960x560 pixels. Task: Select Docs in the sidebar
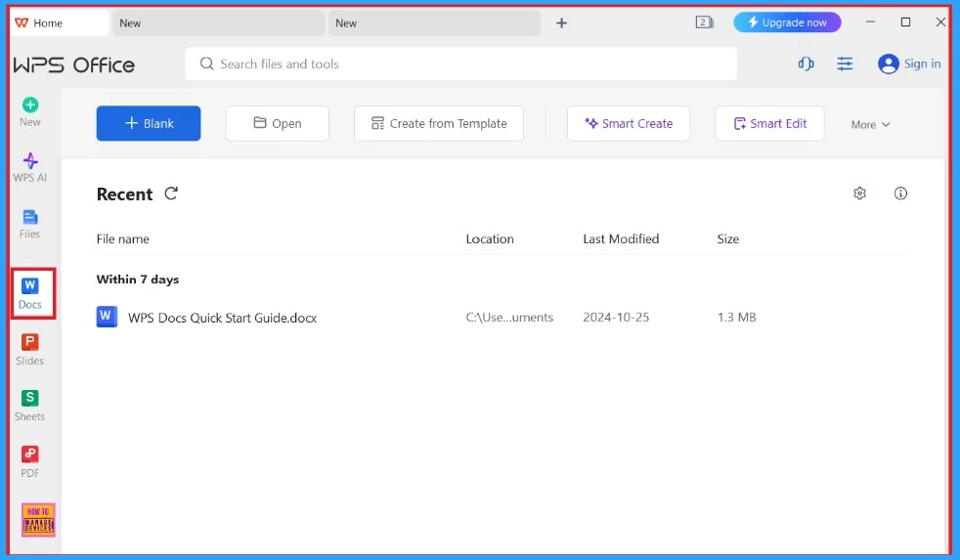(30, 294)
